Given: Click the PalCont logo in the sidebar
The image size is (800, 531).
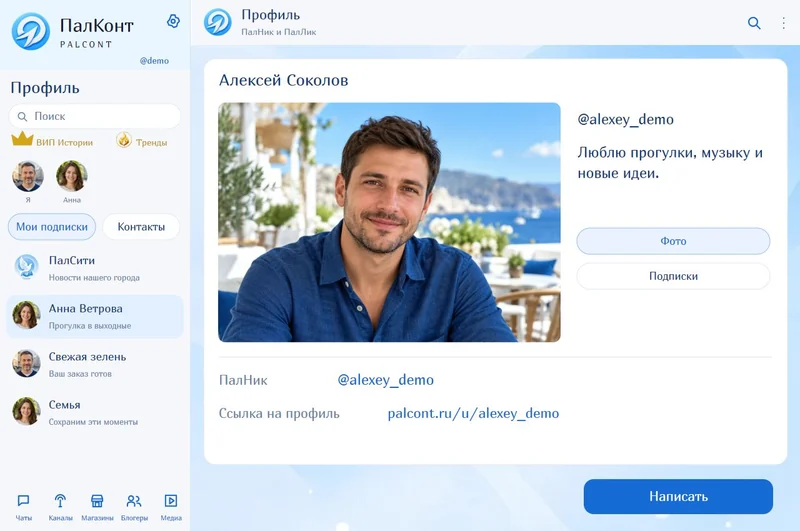Looking at the screenshot, I should 31,31.
